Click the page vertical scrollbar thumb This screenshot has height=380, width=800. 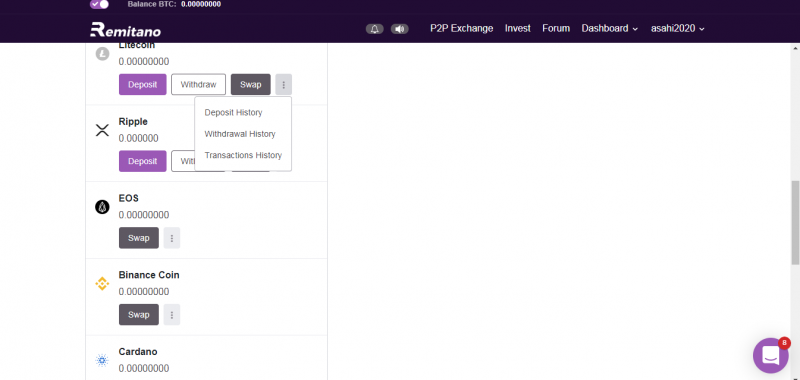[795, 222]
